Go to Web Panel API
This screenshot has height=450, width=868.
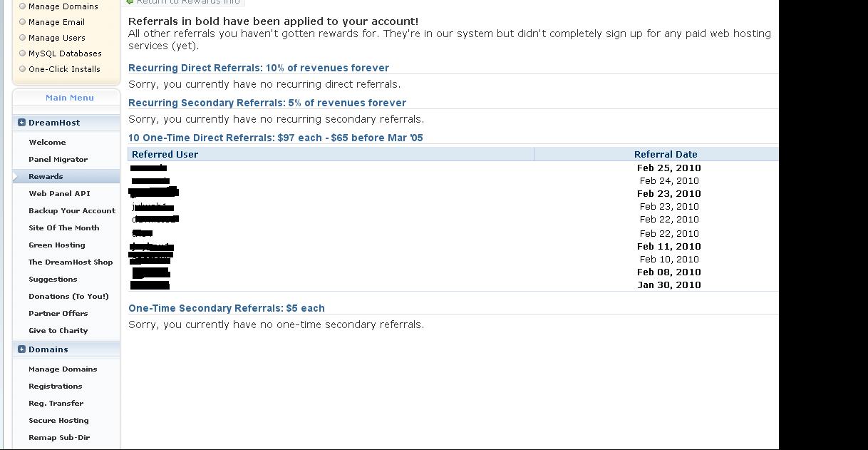(59, 194)
